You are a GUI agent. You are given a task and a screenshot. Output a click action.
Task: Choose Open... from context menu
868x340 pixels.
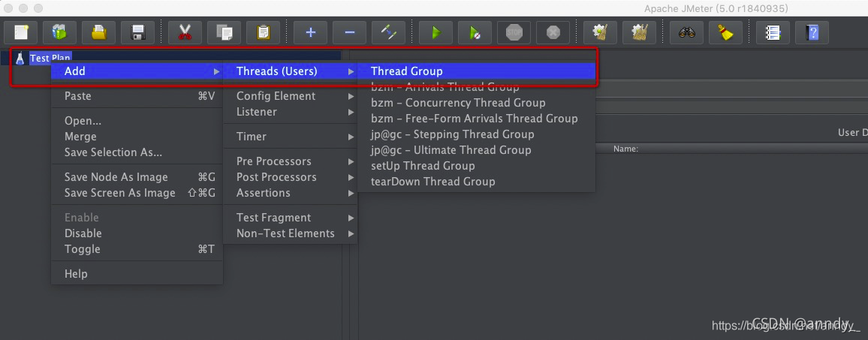click(x=137, y=121)
